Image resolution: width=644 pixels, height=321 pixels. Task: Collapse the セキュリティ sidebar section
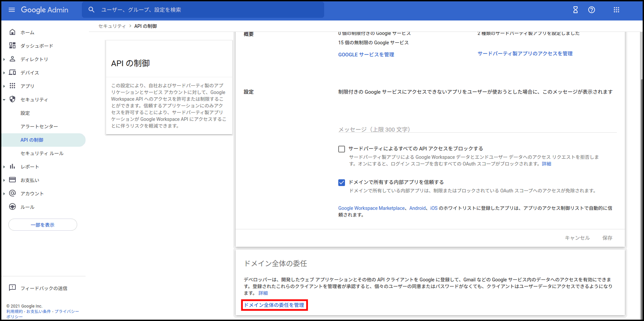point(4,100)
